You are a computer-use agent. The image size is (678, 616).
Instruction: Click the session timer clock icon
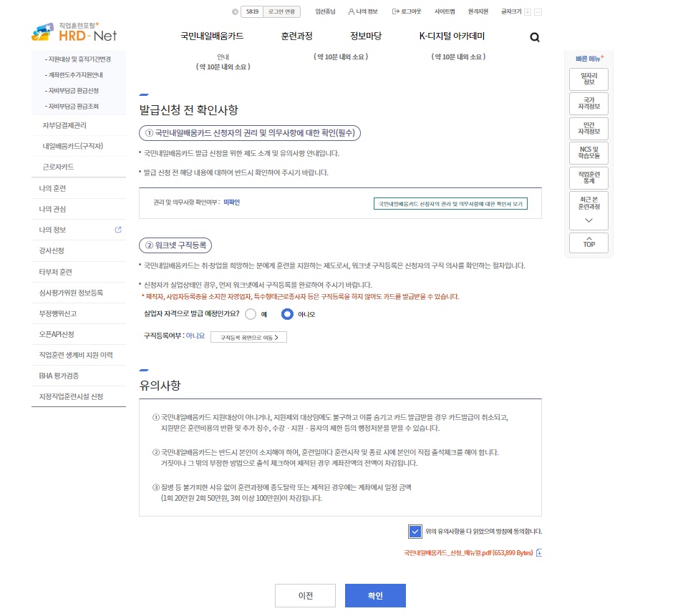pos(234,11)
